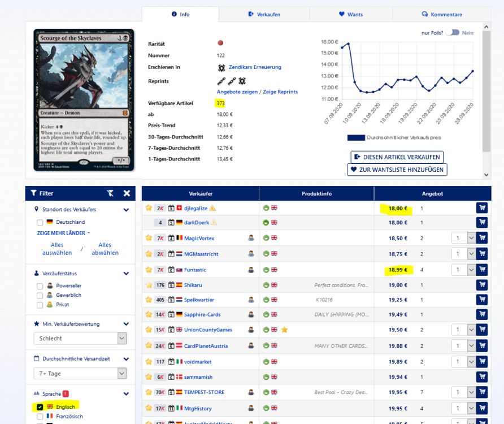Uncheck the Englisch language filter
This screenshot has height=424, width=504.
[x=40, y=407]
